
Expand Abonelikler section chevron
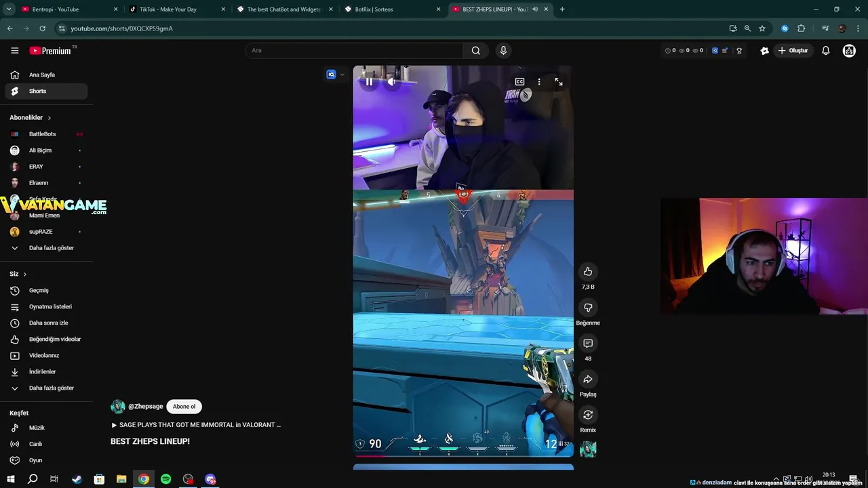(x=49, y=118)
